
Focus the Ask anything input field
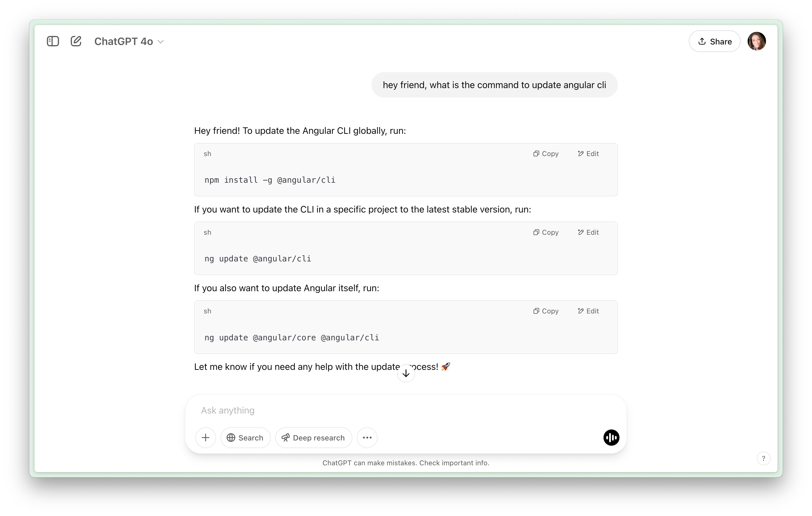point(406,410)
